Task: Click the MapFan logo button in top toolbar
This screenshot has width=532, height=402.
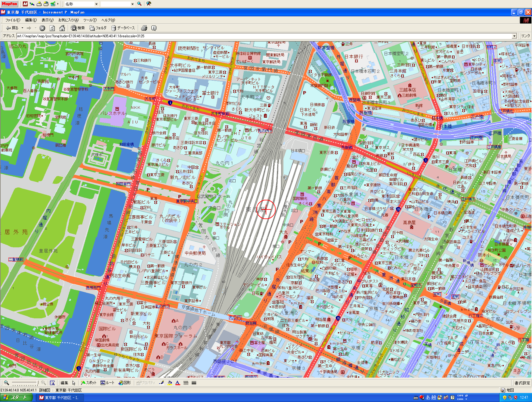Action: (x=10, y=4)
